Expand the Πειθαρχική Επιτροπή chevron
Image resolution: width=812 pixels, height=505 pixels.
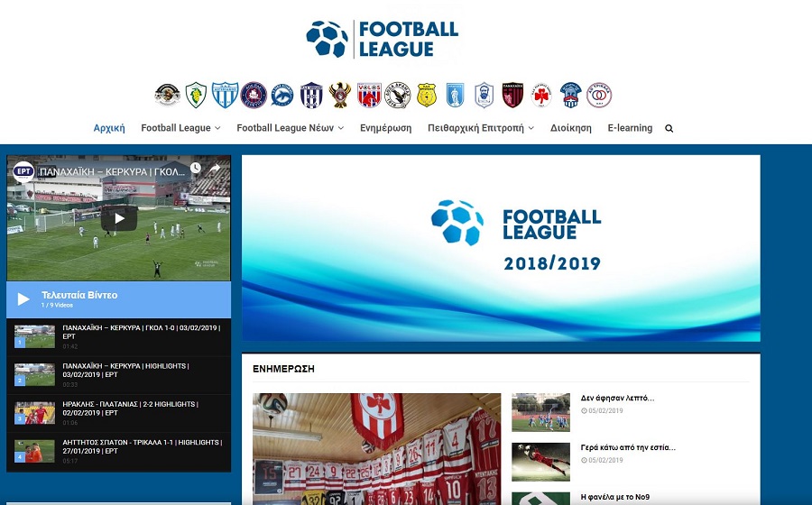coord(531,128)
